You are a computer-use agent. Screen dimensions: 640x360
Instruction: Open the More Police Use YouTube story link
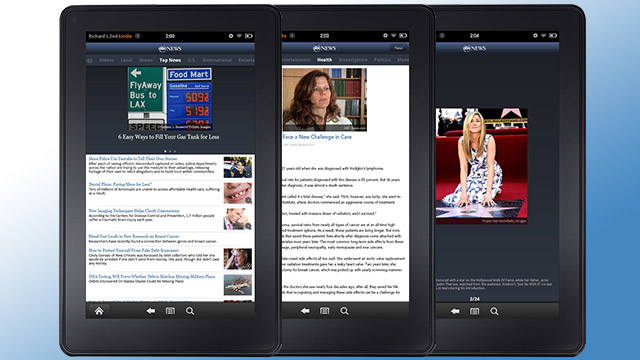(133, 158)
